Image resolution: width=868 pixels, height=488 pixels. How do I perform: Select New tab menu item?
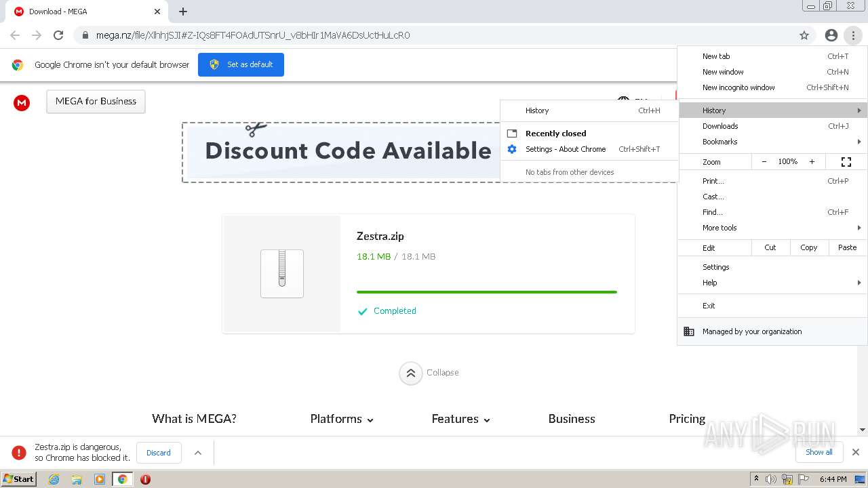click(772, 56)
